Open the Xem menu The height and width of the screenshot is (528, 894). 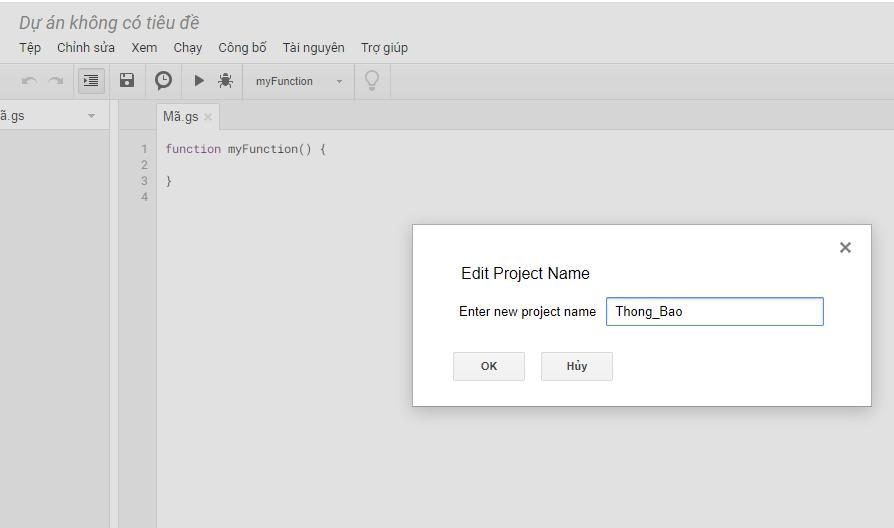[144, 48]
